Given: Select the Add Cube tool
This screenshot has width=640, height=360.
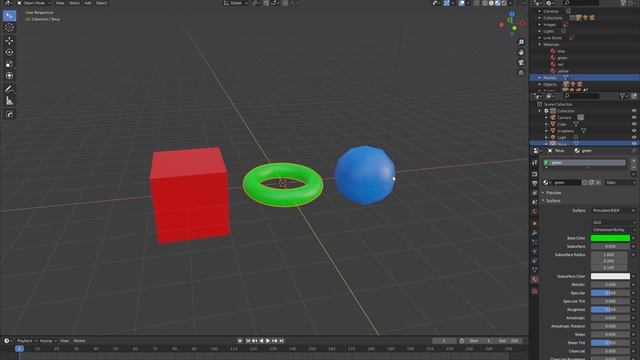Looking at the screenshot, I should tap(9, 114).
